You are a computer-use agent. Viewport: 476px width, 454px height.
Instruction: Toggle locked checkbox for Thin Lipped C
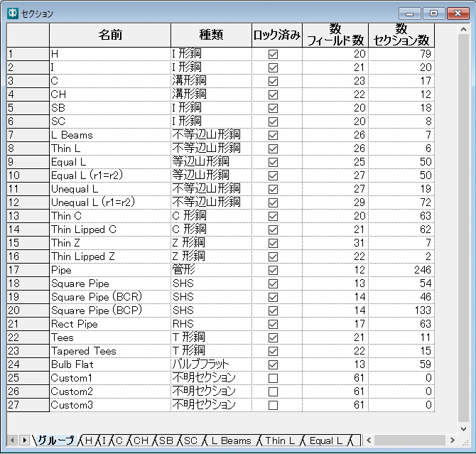273,229
